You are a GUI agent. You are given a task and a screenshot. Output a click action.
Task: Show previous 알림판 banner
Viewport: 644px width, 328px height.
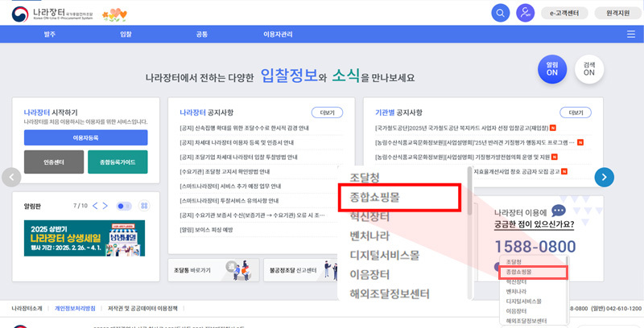[x=95, y=206]
